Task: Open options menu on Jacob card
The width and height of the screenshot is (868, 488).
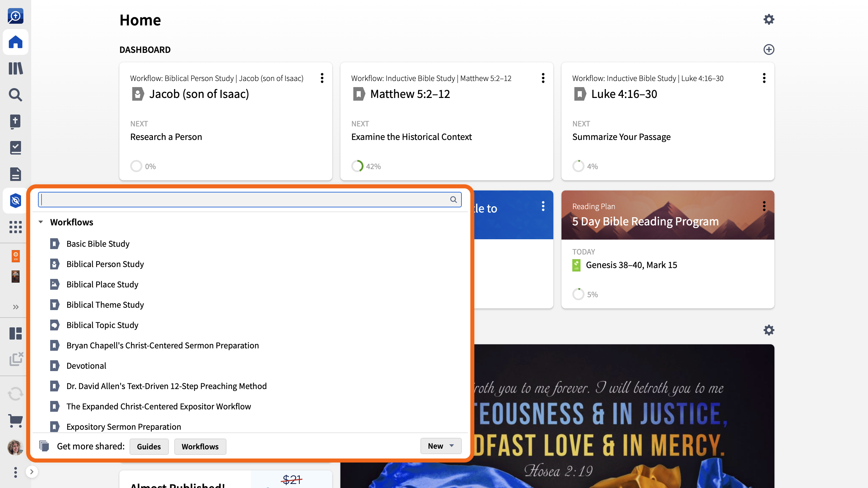Action: [x=322, y=78]
